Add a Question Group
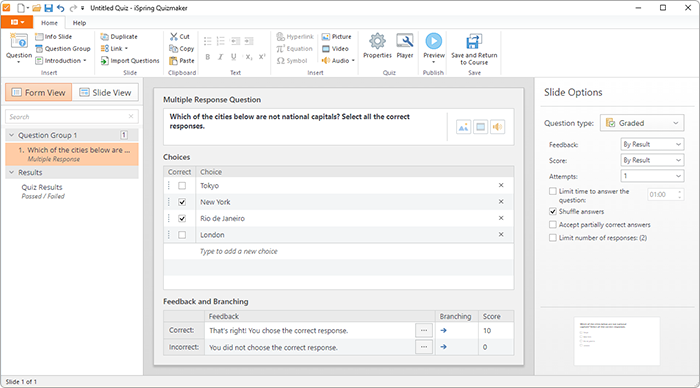 click(x=62, y=49)
